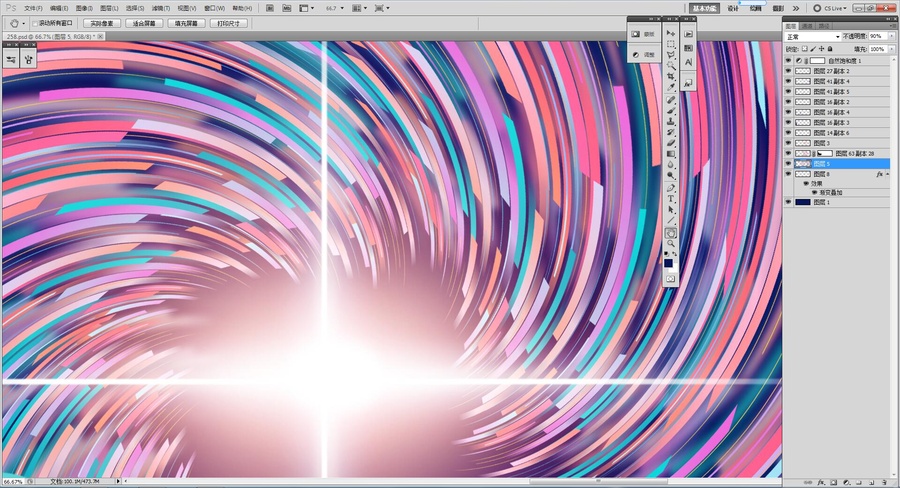The height and width of the screenshot is (488, 900).
Task: Select the Path Selection tool
Action: [670, 210]
